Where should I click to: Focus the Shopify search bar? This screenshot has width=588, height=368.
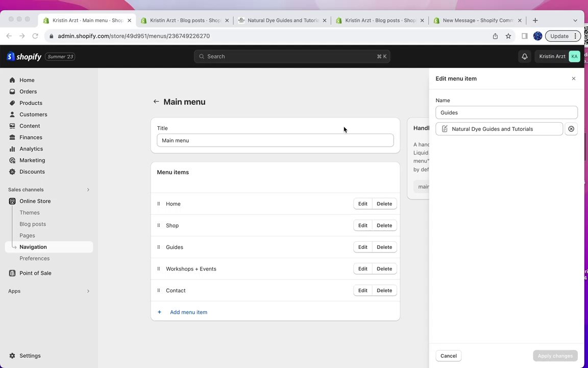pyautogui.click(x=292, y=56)
